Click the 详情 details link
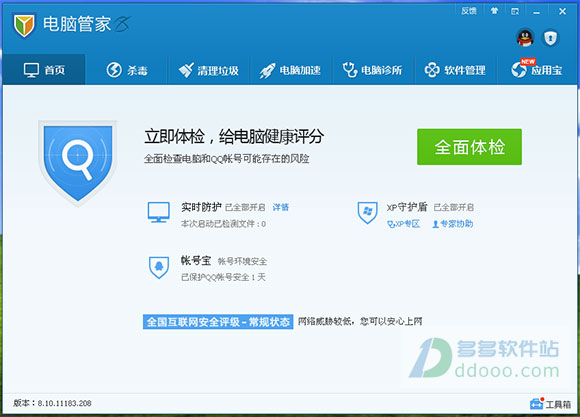 point(280,207)
